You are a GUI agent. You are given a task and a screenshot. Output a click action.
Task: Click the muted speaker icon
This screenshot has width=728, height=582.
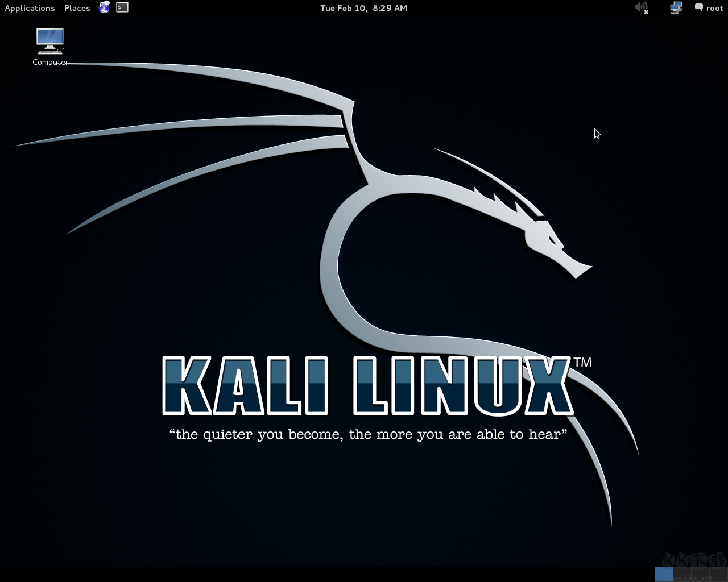(x=641, y=7)
